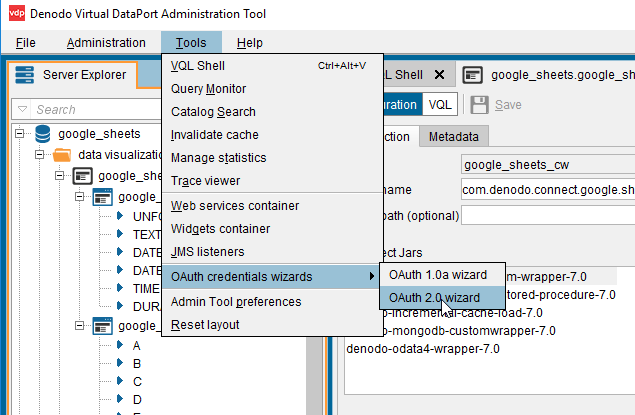The height and width of the screenshot is (415, 635).
Task: Open the File menu
Action: 26,43
